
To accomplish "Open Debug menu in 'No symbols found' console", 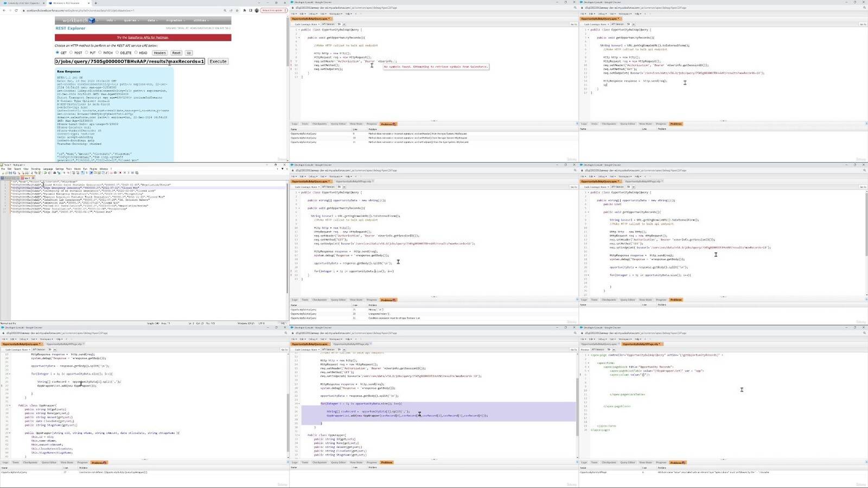I will click(313, 14).
